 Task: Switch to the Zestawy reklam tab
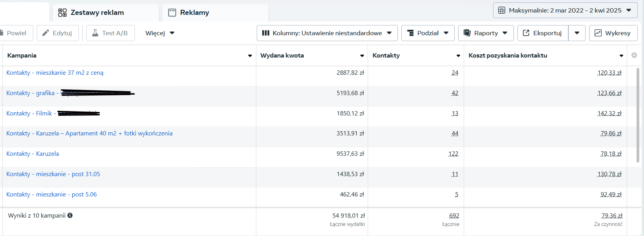(106, 13)
